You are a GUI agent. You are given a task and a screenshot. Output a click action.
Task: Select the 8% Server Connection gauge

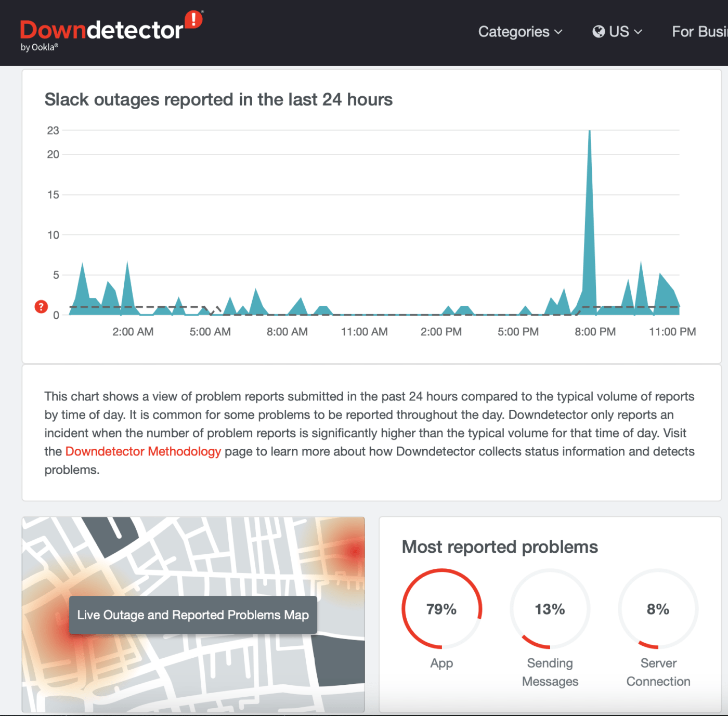pyautogui.click(x=658, y=609)
